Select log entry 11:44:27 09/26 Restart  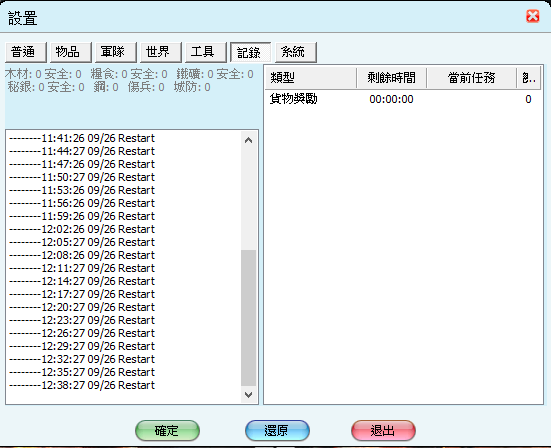coord(82,151)
